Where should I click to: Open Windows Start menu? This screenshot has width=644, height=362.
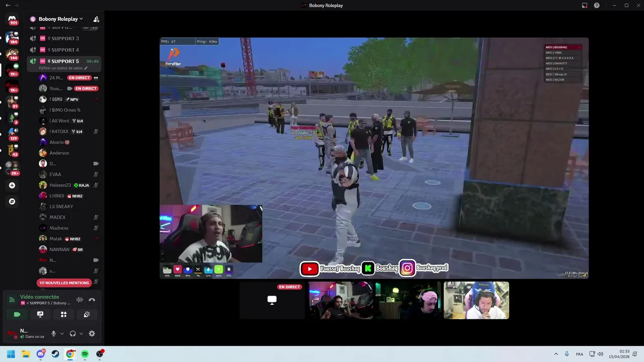(x=11, y=354)
